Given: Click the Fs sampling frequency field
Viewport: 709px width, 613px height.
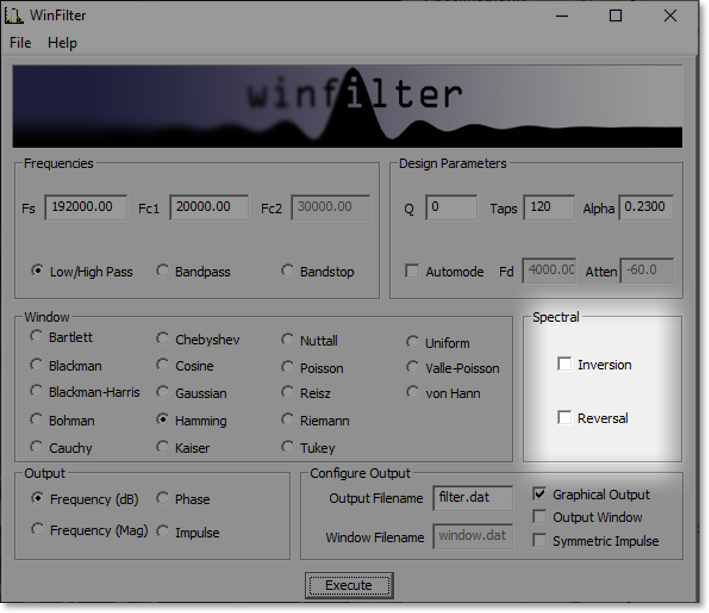Looking at the screenshot, I should pos(85,207).
